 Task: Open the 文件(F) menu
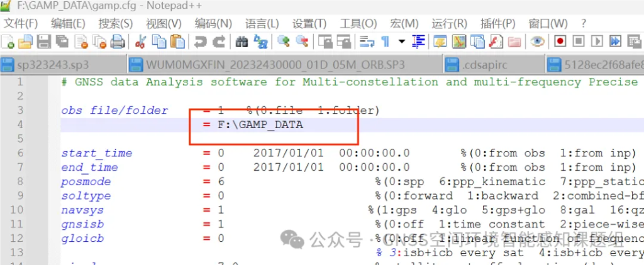21,23
